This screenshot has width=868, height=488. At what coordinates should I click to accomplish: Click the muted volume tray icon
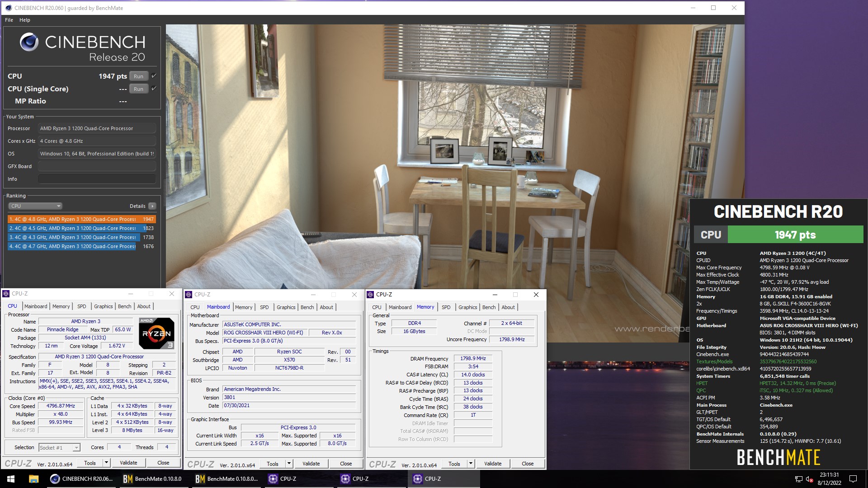click(809, 479)
